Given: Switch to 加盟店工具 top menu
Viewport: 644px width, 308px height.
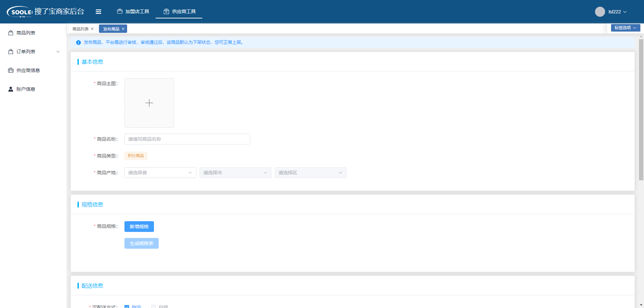Looking at the screenshot, I should click(133, 11).
